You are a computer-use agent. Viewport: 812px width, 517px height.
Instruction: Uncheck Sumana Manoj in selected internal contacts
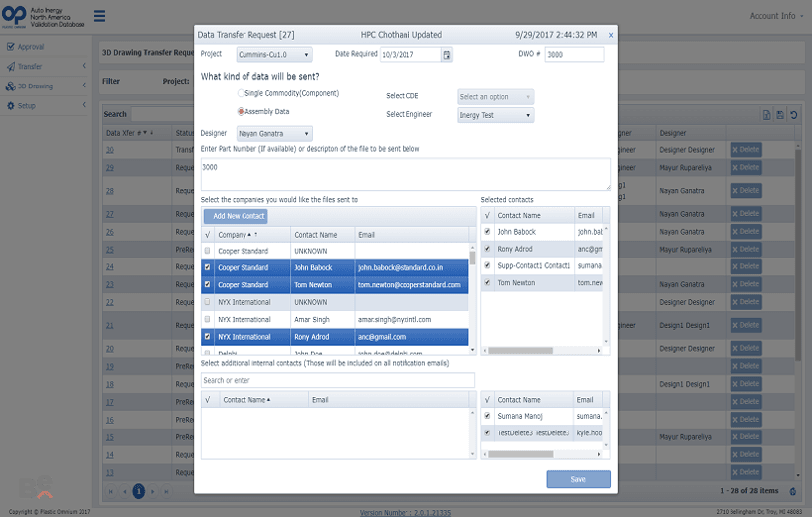coord(487,416)
